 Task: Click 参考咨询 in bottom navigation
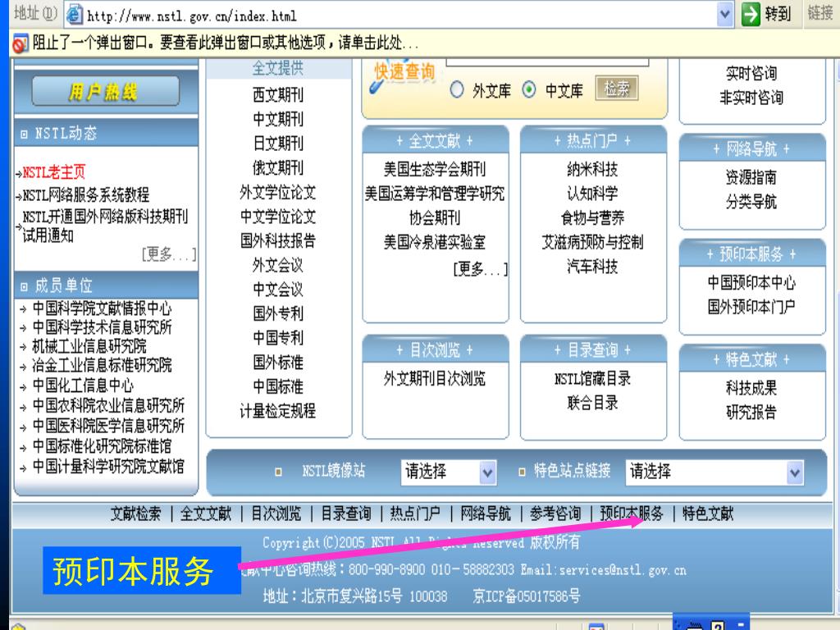[x=555, y=514]
